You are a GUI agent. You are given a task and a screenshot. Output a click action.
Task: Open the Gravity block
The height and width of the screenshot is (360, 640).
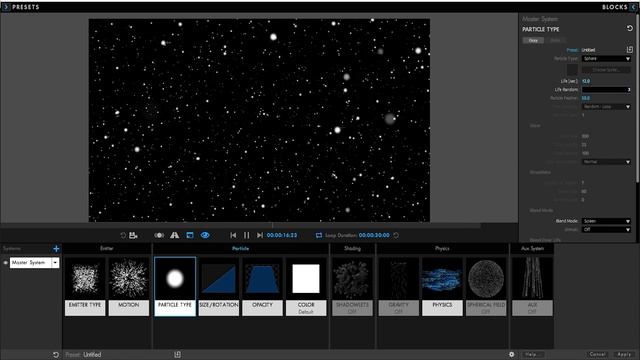[x=399, y=287]
